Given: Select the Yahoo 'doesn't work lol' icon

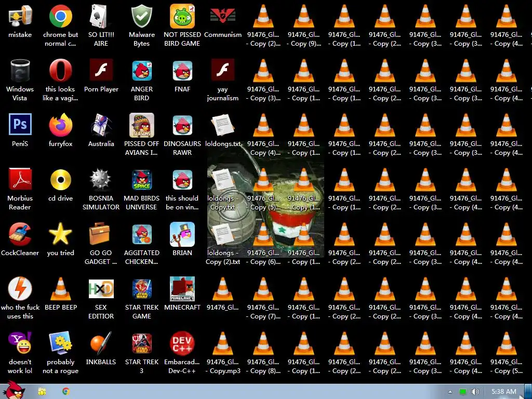Looking at the screenshot, I should coord(20,343).
